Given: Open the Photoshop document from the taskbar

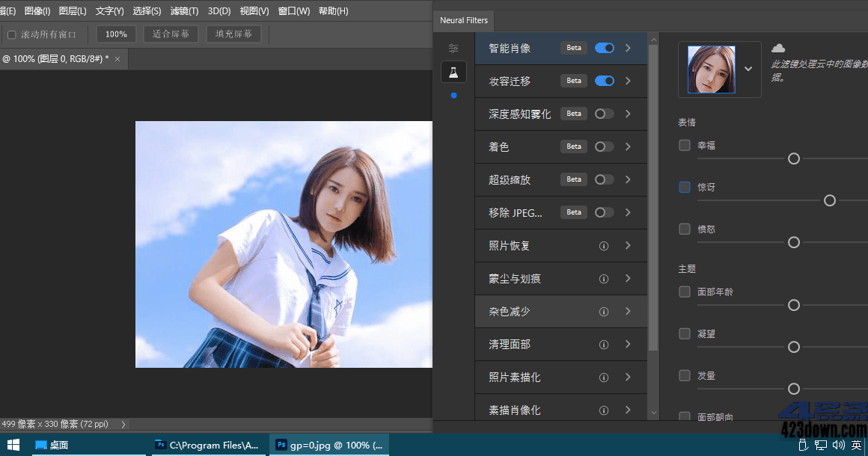Looking at the screenshot, I should click(x=329, y=445).
